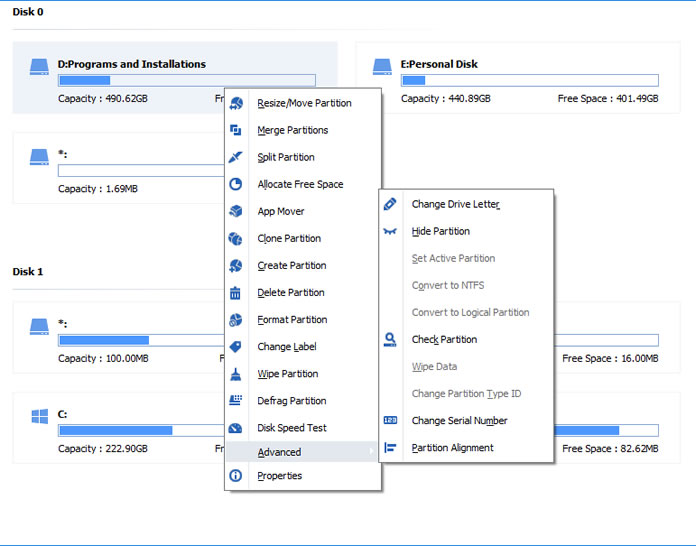Choose Resize/Move Partition from context menu
Image resolution: width=696 pixels, height=546 pixels.
tap(304, 103)
